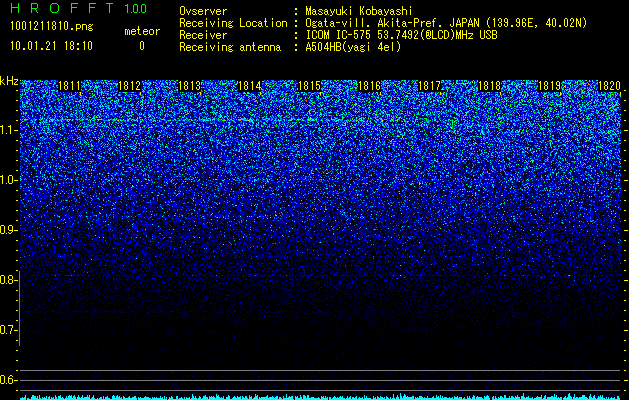
Task: Click the 1811 time marker
Action: click(x=69, y=86)
